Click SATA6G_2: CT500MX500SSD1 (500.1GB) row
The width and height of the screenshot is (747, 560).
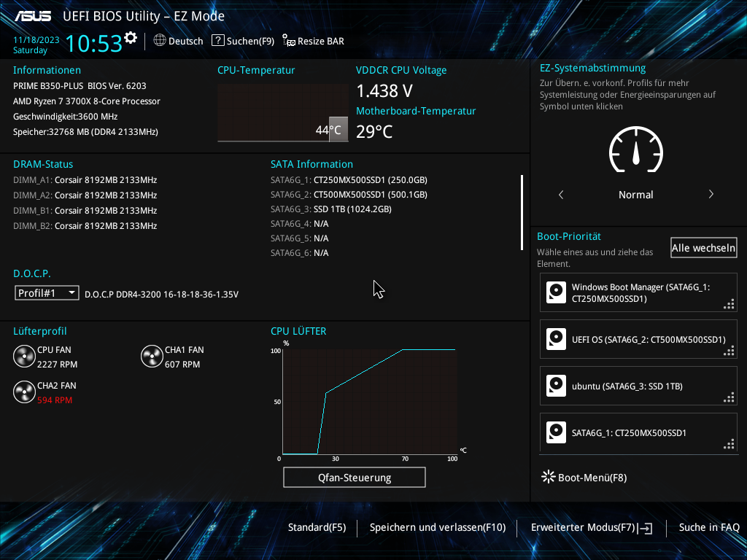[x=349, y=194]
